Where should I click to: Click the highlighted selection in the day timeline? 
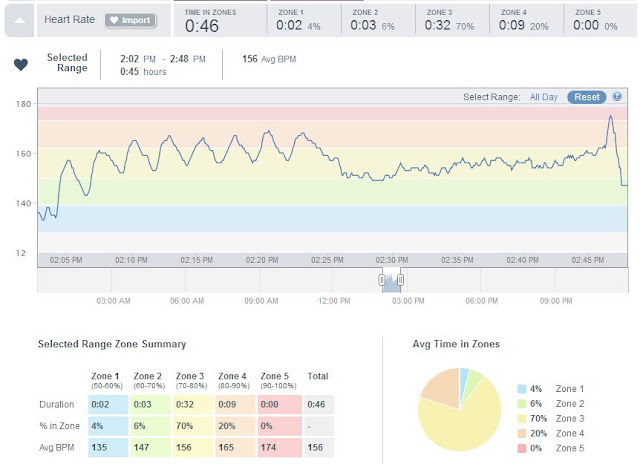click(391, 282)
